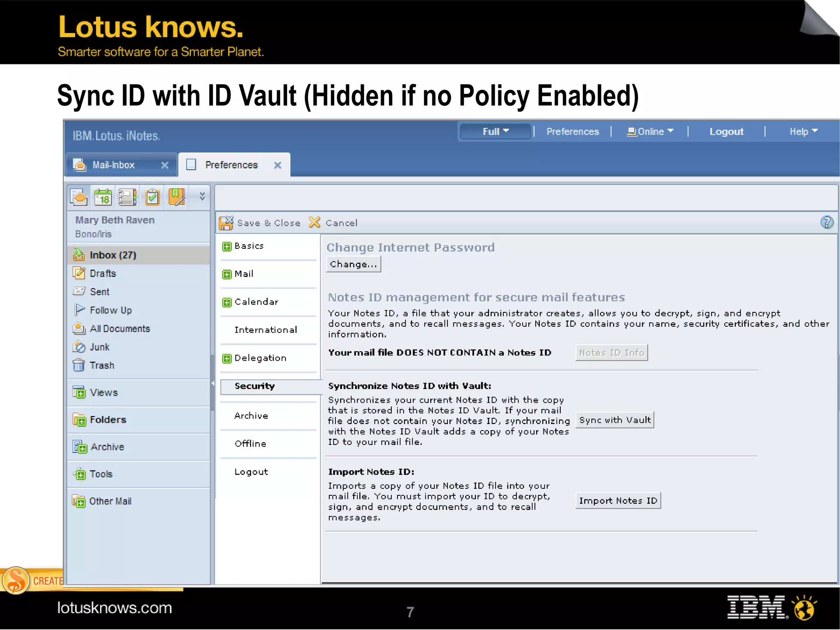Click the Mail-Inbox tab icon
This screenshot has height=630, width=840.
[x=80, y=165]
